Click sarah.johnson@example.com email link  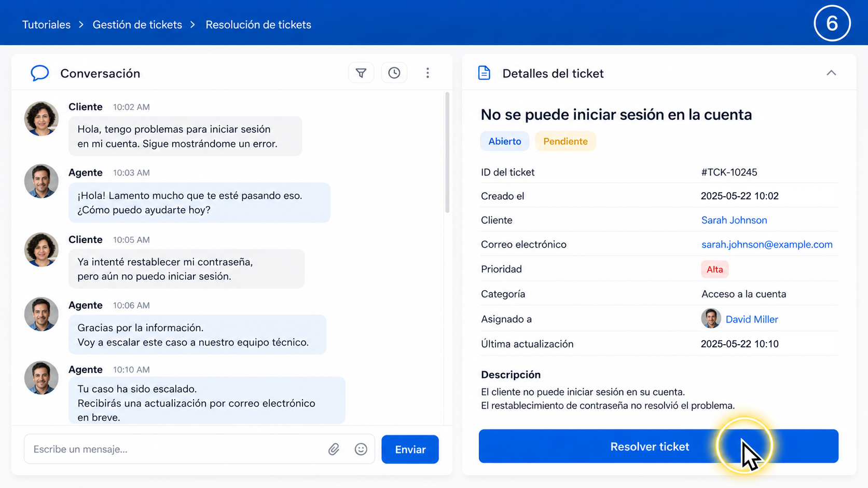767,245
